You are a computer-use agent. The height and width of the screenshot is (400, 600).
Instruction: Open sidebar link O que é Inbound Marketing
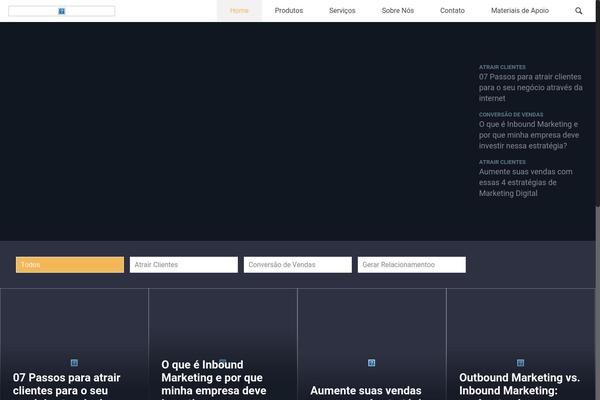coord(529,135)
